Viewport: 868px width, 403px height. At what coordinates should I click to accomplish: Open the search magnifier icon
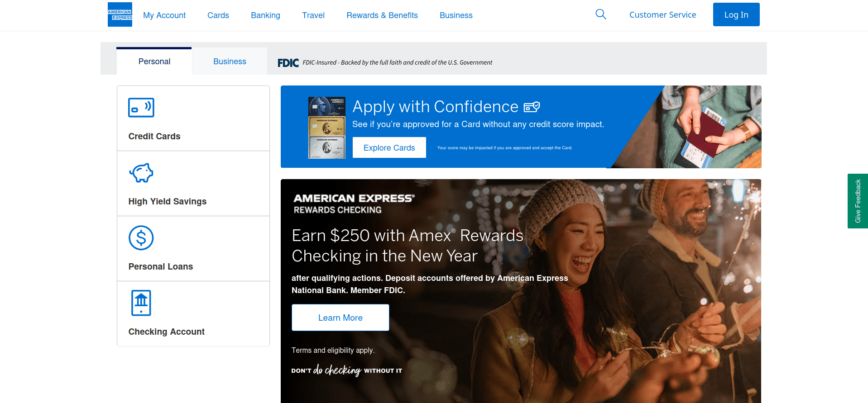point(600,14)
